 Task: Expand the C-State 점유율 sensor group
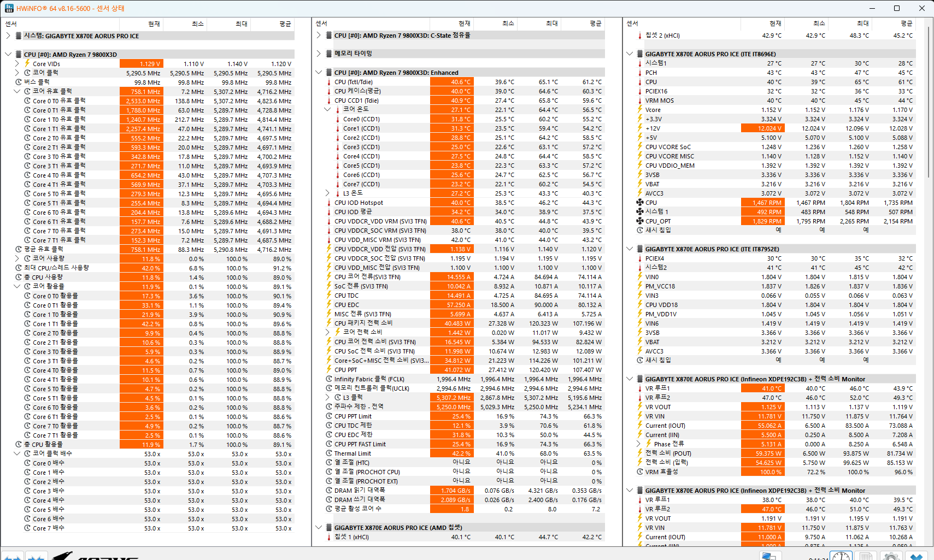(319, 36)
